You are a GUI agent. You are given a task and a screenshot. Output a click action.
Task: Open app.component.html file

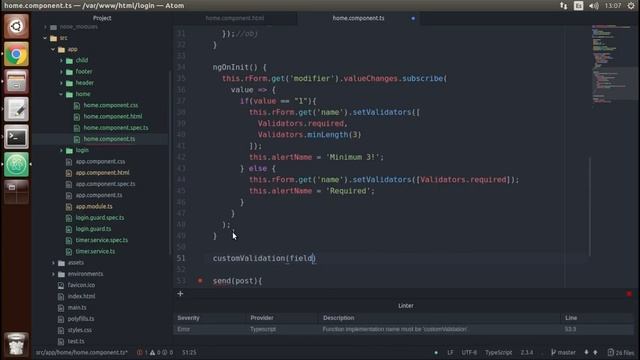[102, 173]
